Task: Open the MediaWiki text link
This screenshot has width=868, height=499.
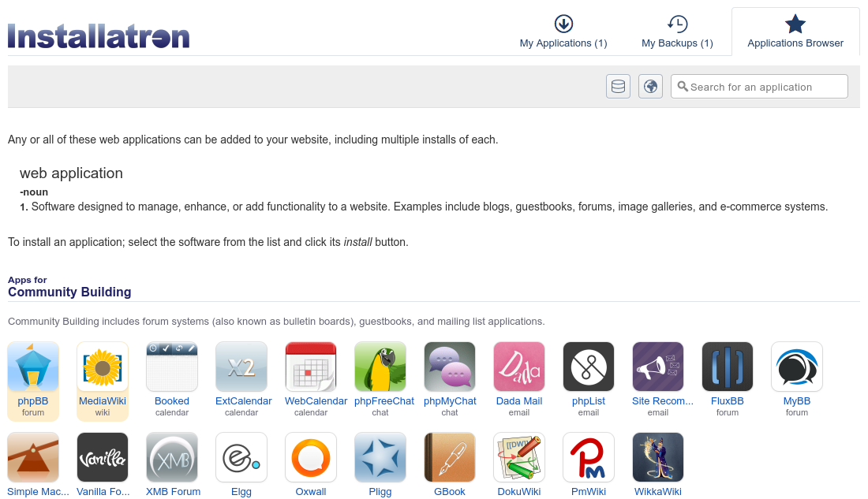Action: click(x=103, y=401)
